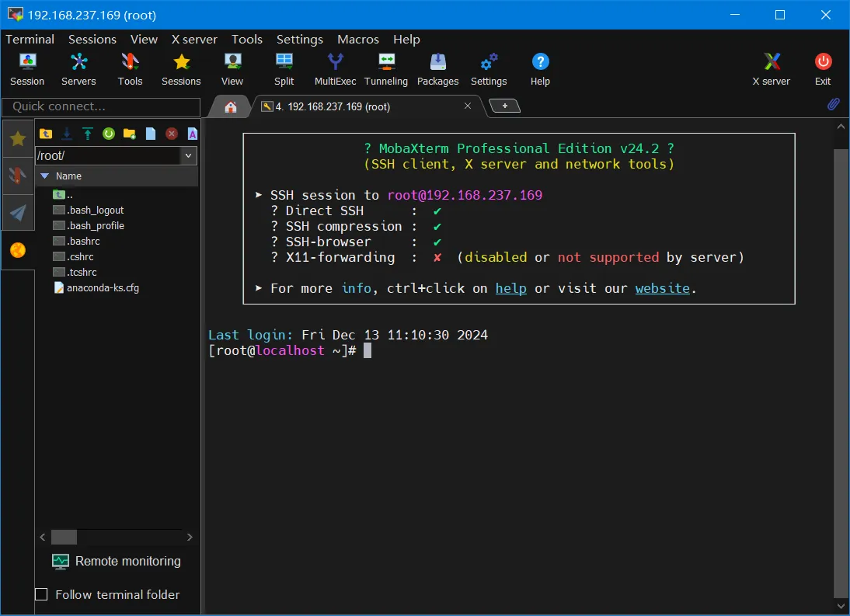Click file list scroll right arrow

190,537
